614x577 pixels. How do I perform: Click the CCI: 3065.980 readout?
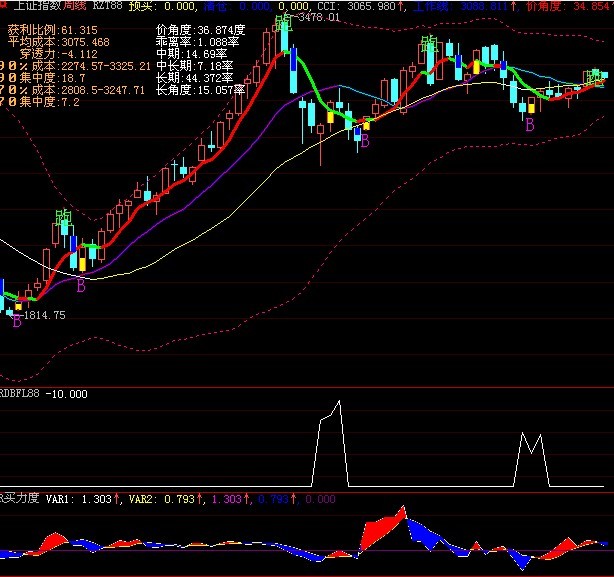(x=360, y=6)
